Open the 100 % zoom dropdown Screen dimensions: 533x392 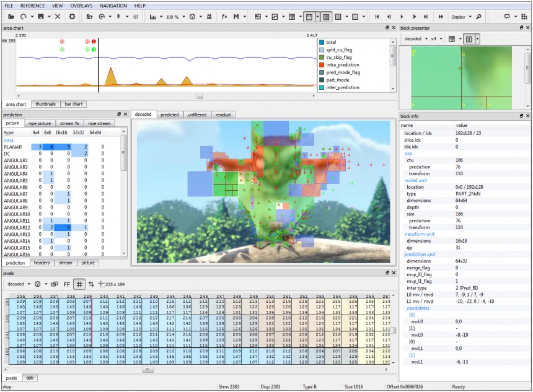[173, 17]
